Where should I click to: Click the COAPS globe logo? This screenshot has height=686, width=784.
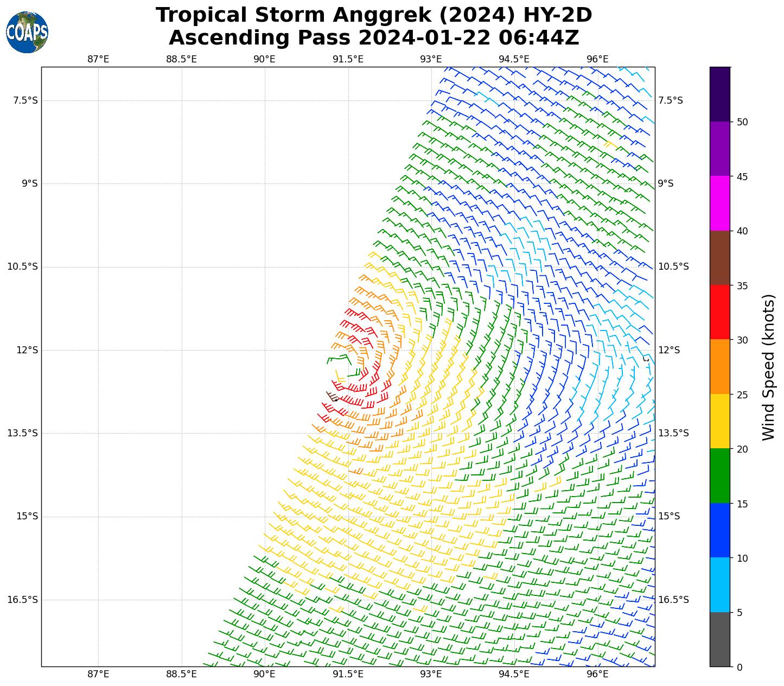pyautogui.click(x=27, y=32)
